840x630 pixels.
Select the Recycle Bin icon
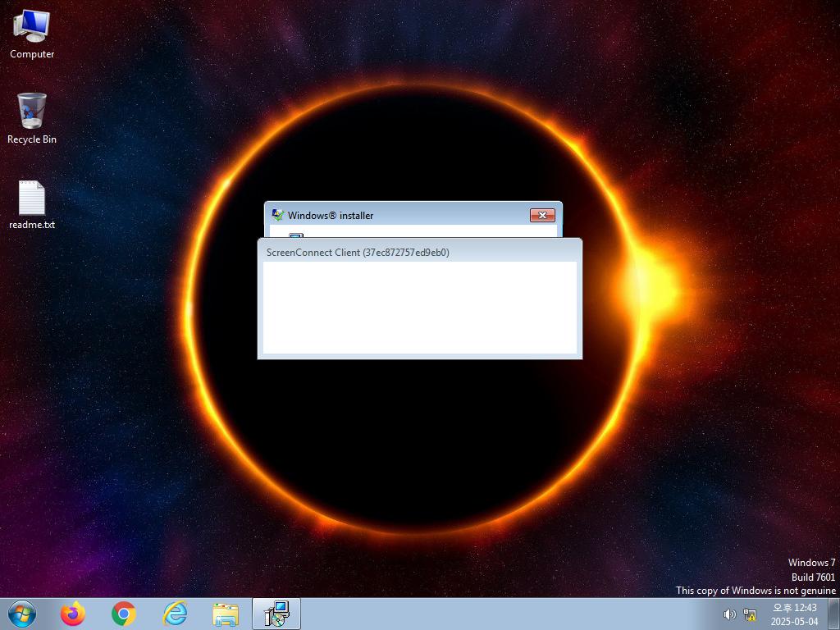point(32,119)
